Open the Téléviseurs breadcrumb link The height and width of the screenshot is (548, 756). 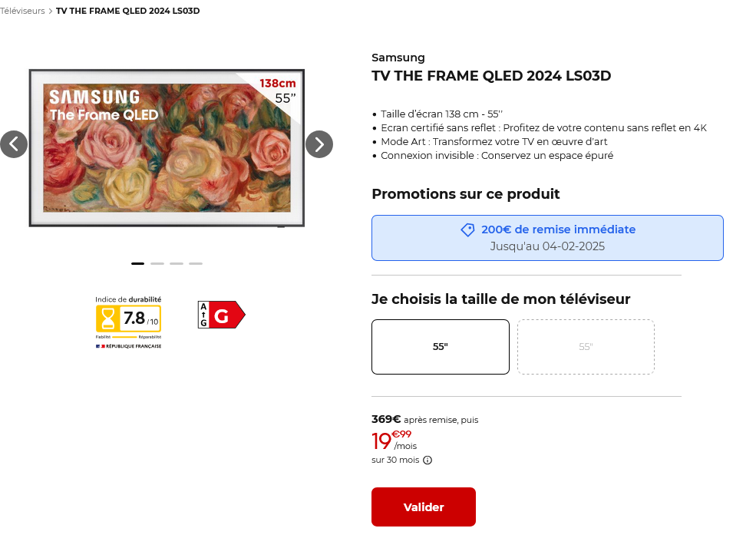(x=22, y=11)
